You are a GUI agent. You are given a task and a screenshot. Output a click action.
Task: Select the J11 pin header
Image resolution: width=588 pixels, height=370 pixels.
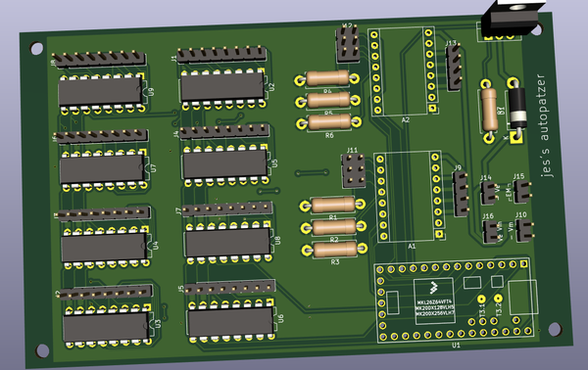point(353,171)
